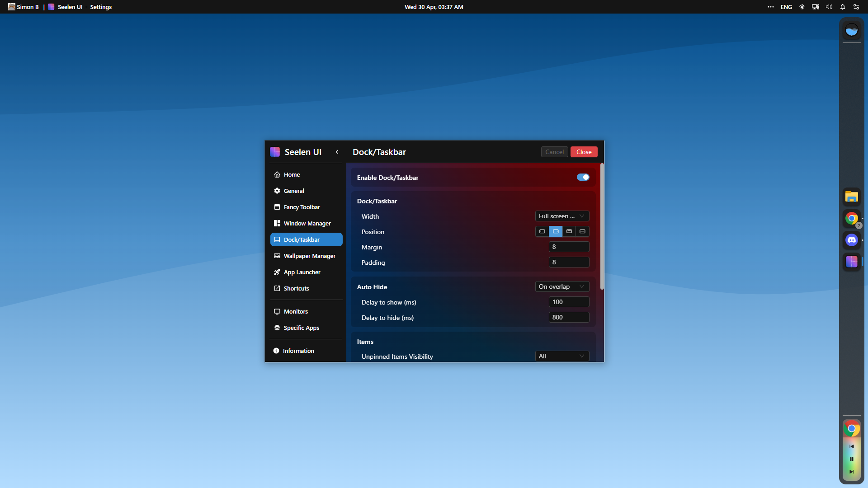The image size is (868, 488).
Task: Open the Auto Hide dropdown
Action: [x=561, y=286]
